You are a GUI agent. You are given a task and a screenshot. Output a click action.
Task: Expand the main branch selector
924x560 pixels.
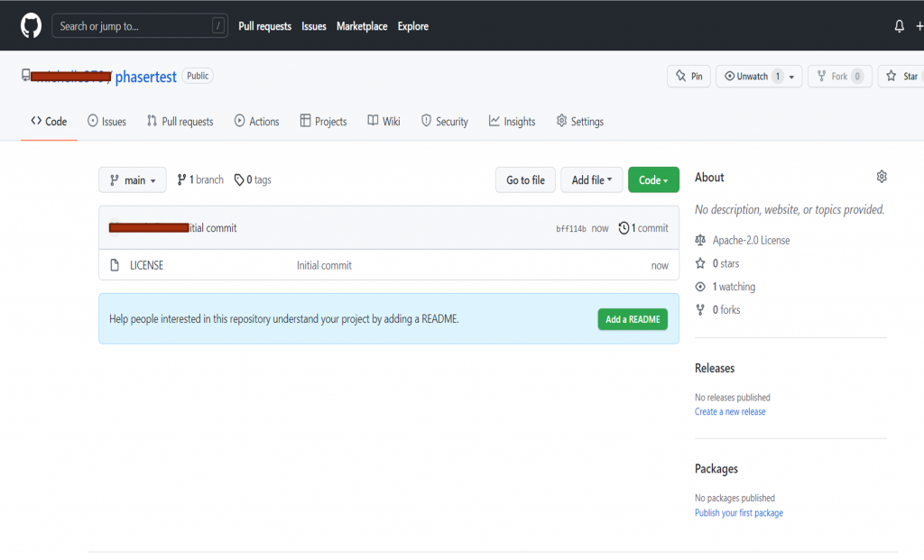coord(133,179)
